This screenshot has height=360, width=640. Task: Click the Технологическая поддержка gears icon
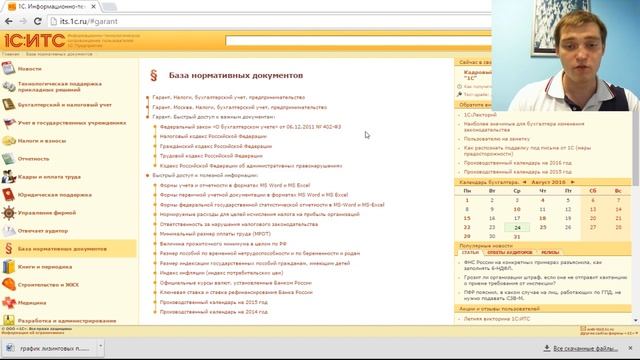[x=8, y=87]
